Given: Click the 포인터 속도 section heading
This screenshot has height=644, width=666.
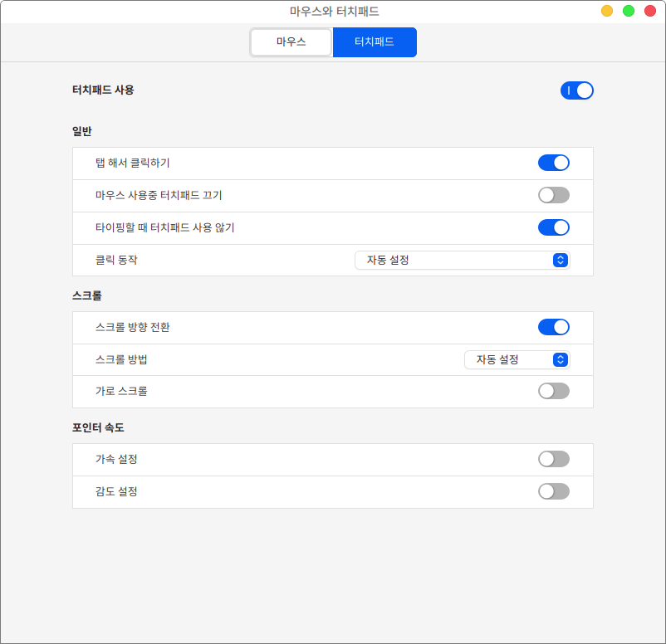Looking at the screenshot, I should 98,428.
